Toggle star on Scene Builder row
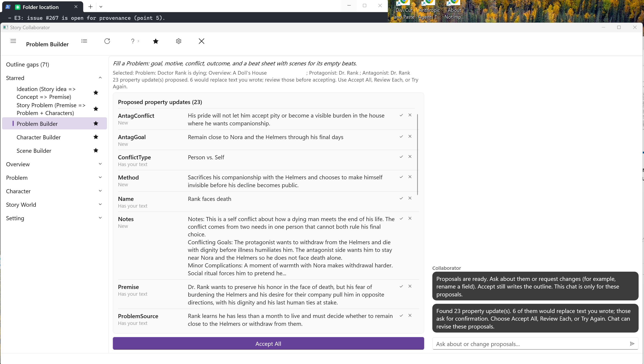Screen dimensions: 644x364 click(x=96, y=150)
